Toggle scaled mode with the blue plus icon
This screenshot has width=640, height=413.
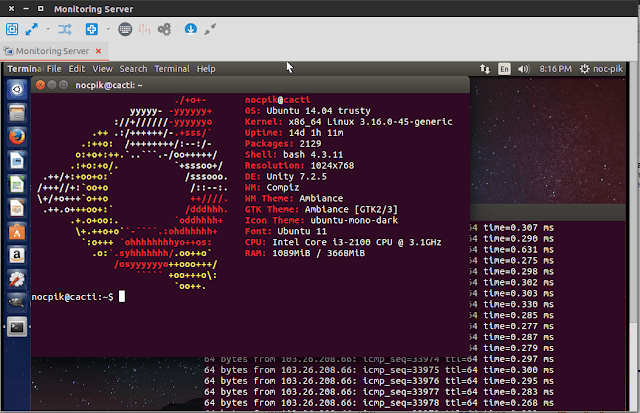coord(91,29)
